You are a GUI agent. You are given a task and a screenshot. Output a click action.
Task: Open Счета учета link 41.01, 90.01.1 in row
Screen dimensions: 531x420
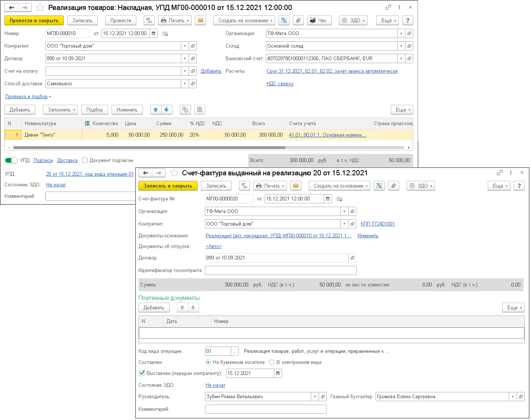(328, 135)
